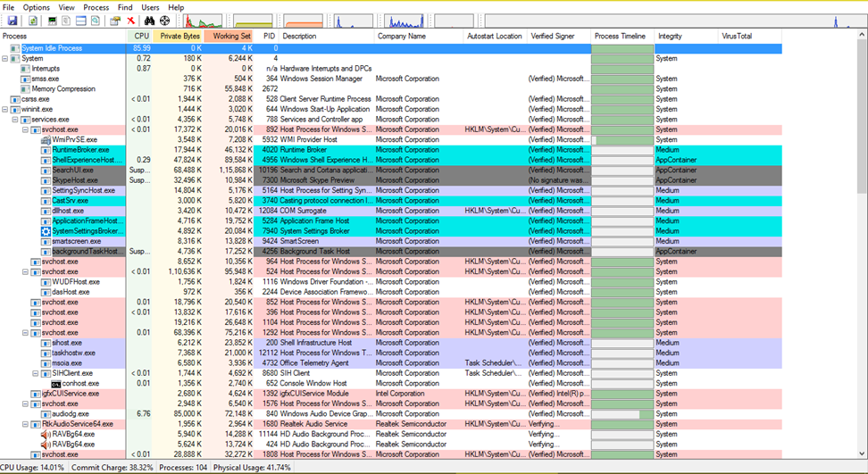This screenshot has height=474, width=868.
Task: Click the audiodg.exe process icon
Action: [46, 413]
